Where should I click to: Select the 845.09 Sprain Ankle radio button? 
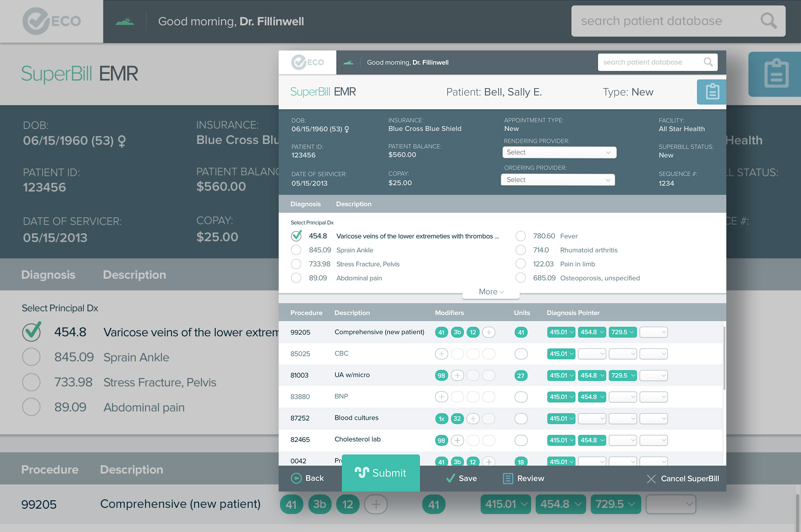point(296,250)
